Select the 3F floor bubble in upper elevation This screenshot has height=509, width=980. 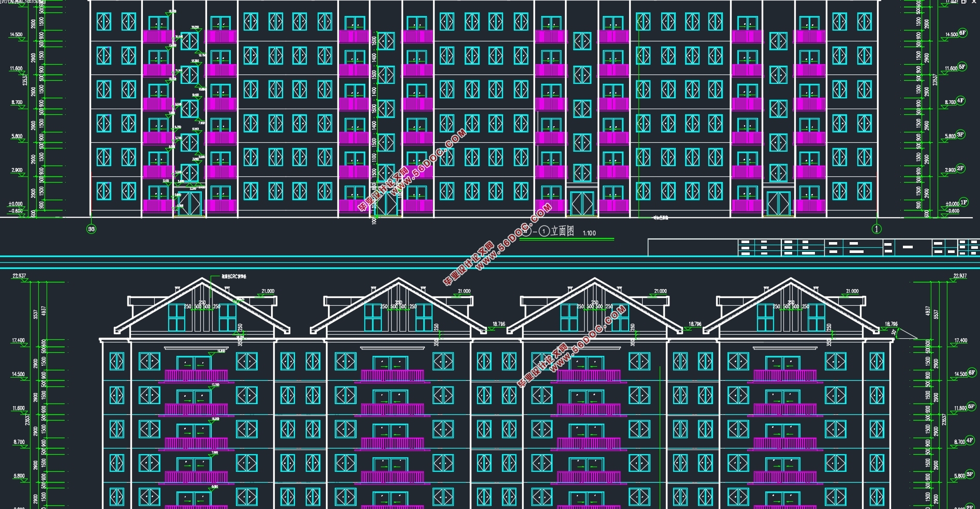point(961,134)
